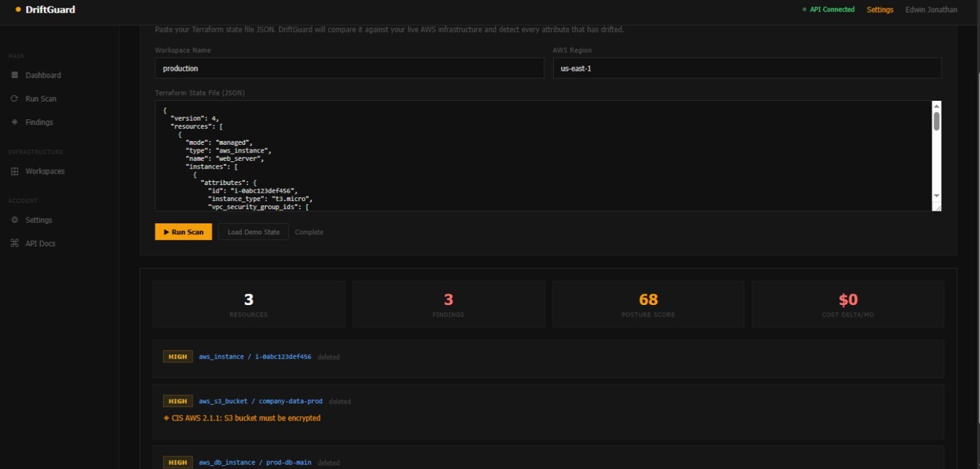Click the CIS AWS 2.1.1 encryption warning text
This screenshot has height=469, width=980.
pyautogui.click(x=246, y=419)
